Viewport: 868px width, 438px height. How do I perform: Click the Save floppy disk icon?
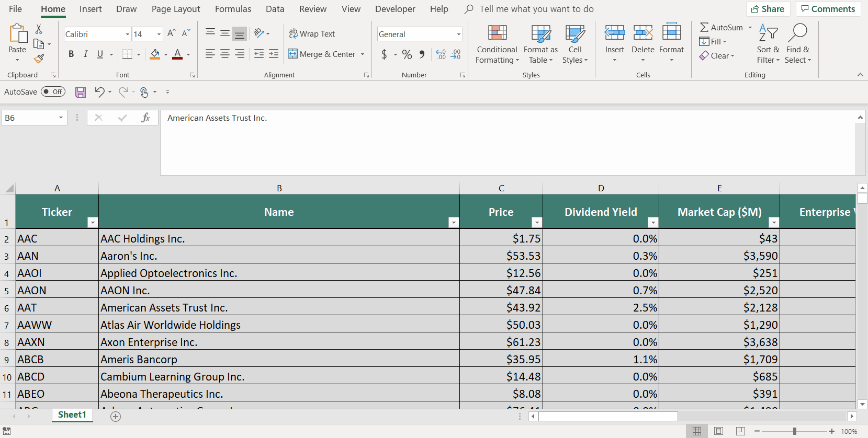point(81,93)
